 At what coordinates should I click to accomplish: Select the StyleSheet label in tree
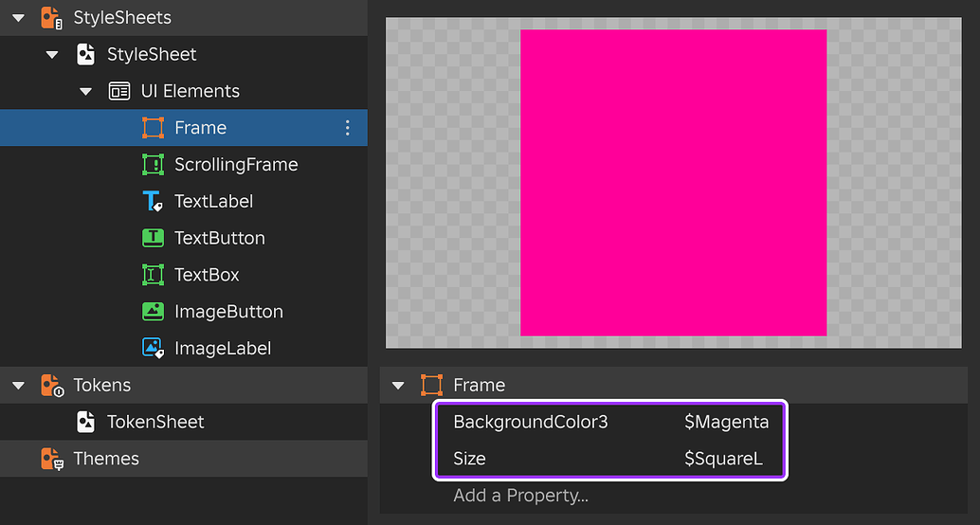pos(152,54)
